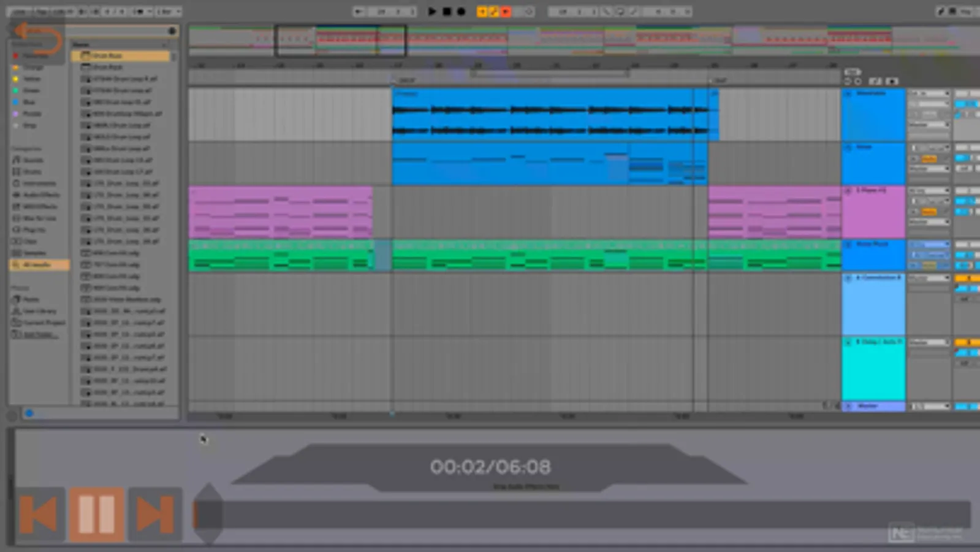Click the Set locator button

pos(852,72)
